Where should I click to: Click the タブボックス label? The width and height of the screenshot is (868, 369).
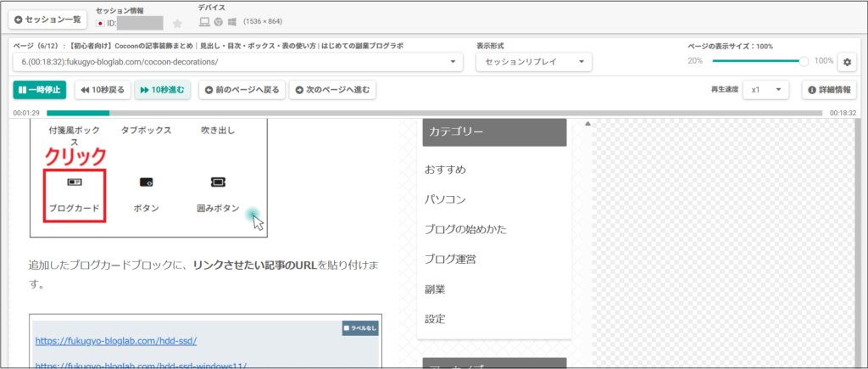[x=146, y=131]
